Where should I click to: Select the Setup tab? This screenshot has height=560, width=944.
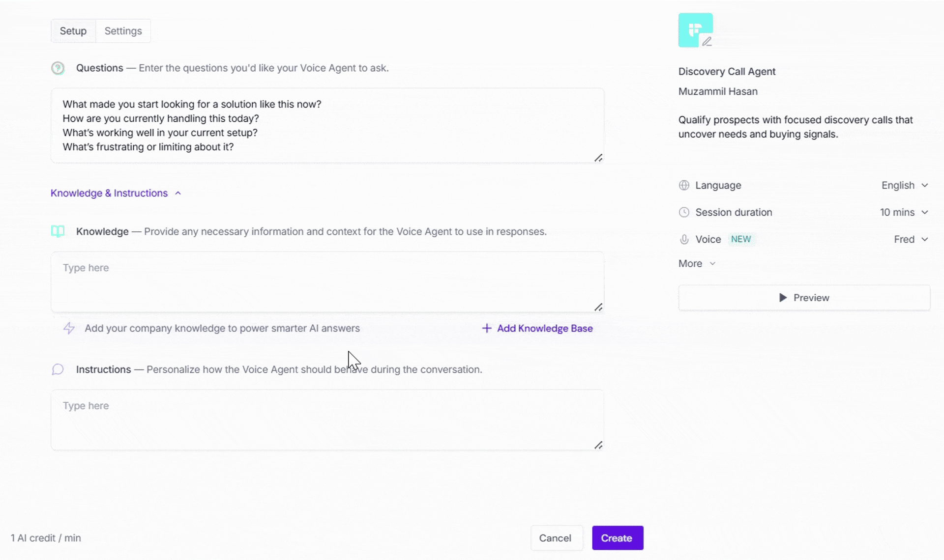click(73, 31)
